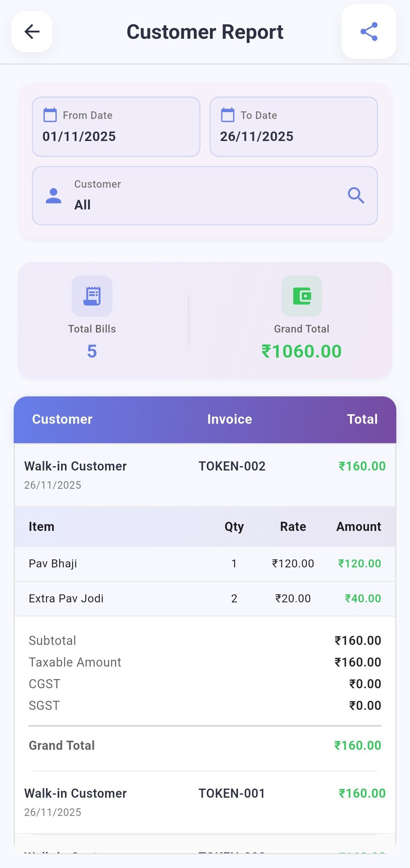
Task: Tap the Total column header
Action: (362, 419)
